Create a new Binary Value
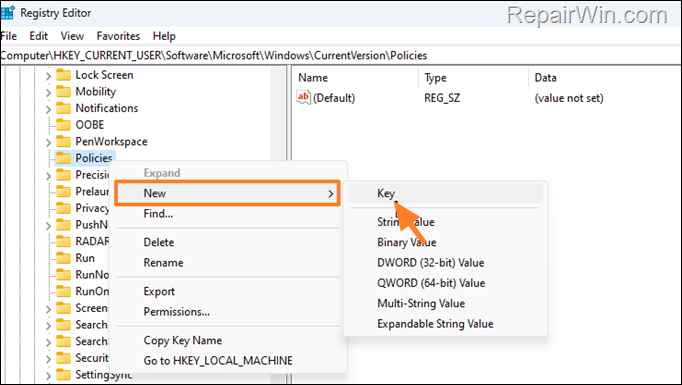Viewport: 682px width, 385px height. [x=445, y=242]
